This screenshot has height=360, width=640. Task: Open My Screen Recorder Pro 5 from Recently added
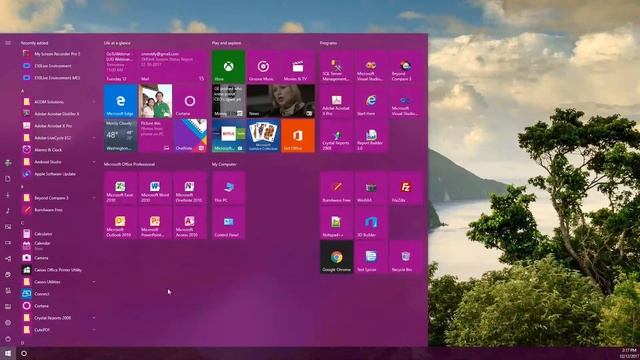60,53
